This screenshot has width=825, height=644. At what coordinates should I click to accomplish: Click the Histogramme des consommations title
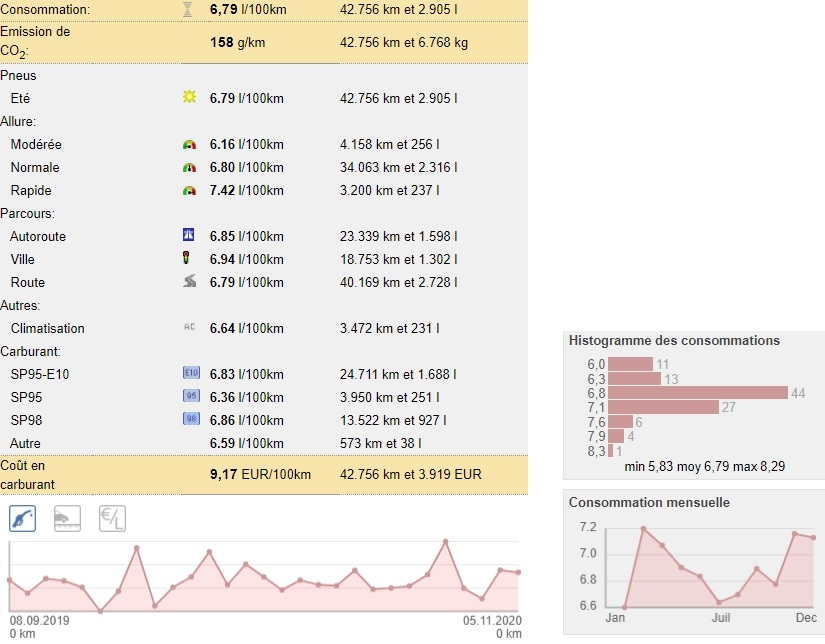click(674, 341)
